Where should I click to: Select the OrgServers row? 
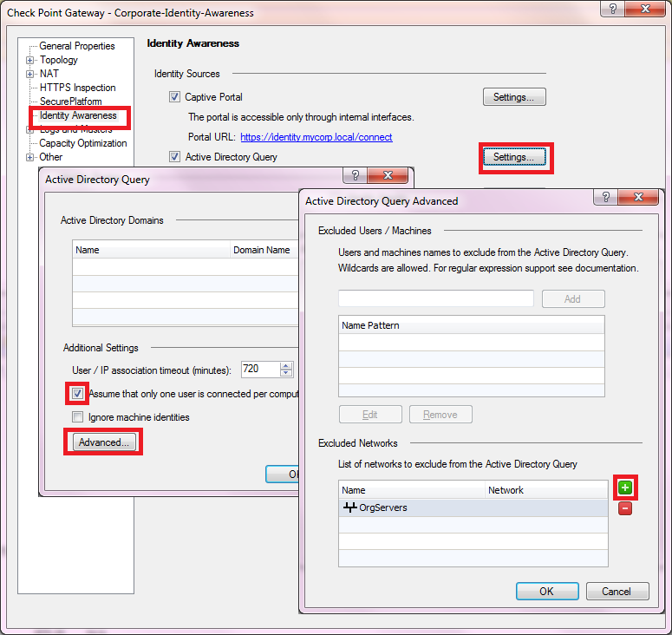tap(473, 507)
